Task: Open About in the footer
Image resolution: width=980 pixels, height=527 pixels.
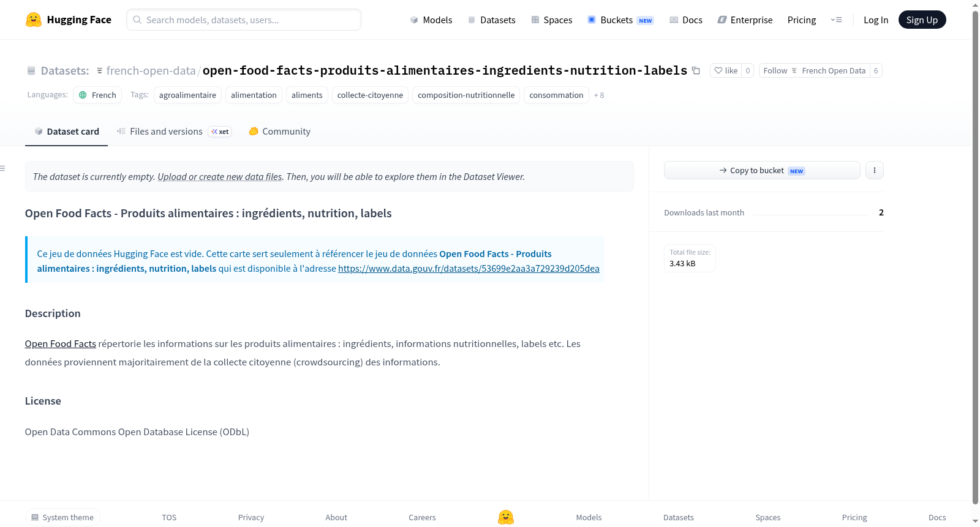Action: [x=336, y=517]
